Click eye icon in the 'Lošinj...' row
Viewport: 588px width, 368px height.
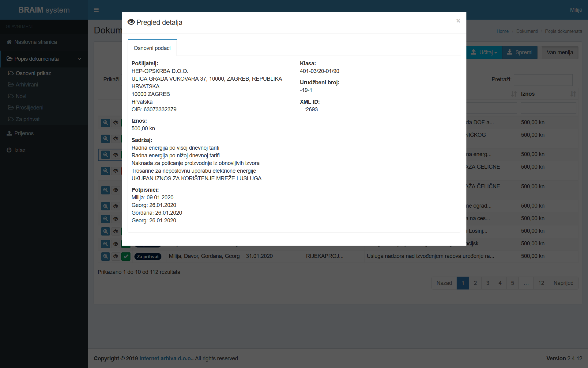[115, 231]
